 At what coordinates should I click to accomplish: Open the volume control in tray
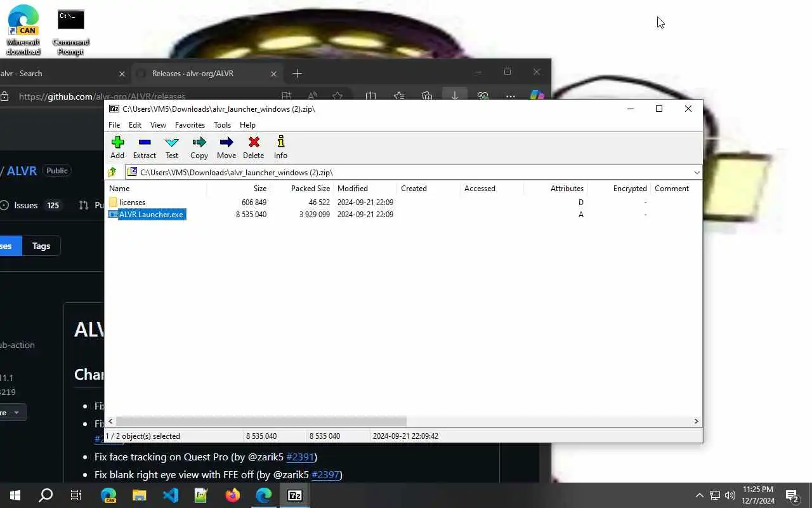click(x=730, y=495)
